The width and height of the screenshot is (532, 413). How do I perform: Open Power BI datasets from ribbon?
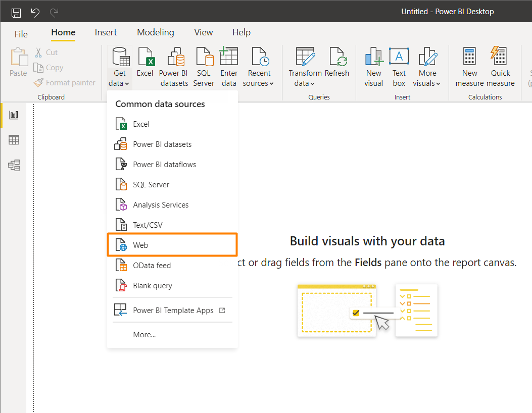point(174,67)
